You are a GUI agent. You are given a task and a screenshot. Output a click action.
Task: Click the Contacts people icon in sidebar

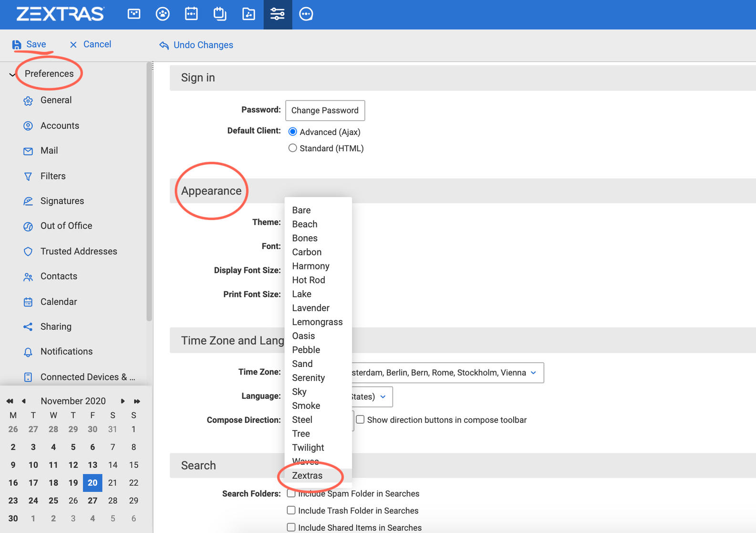pos(28,277)
